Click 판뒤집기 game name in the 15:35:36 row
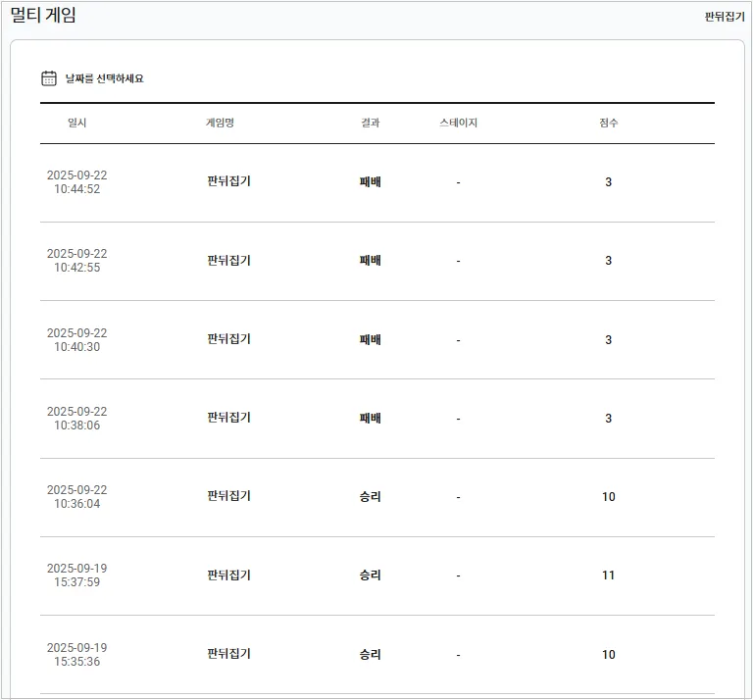This screenshot has width=753, height=700. pyautogui.click(x=229, y=654)
